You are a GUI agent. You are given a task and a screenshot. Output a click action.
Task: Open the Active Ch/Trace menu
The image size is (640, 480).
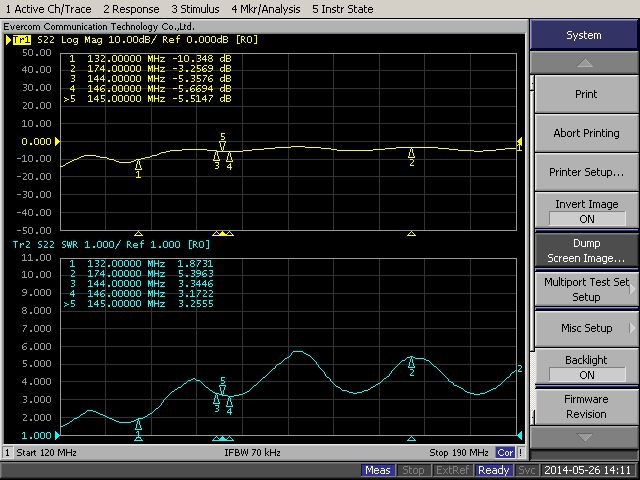tap(49, 9)
